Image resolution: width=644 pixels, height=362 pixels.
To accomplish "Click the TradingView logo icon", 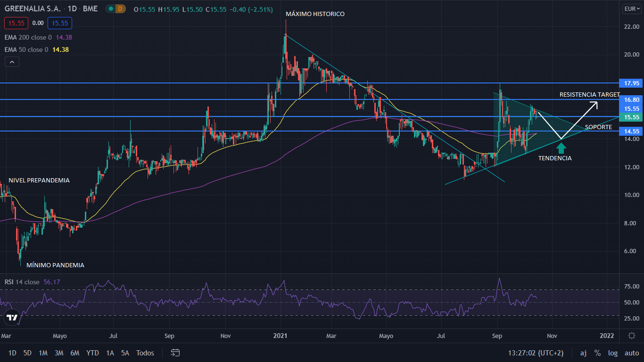I will click(x=12, y=318).
